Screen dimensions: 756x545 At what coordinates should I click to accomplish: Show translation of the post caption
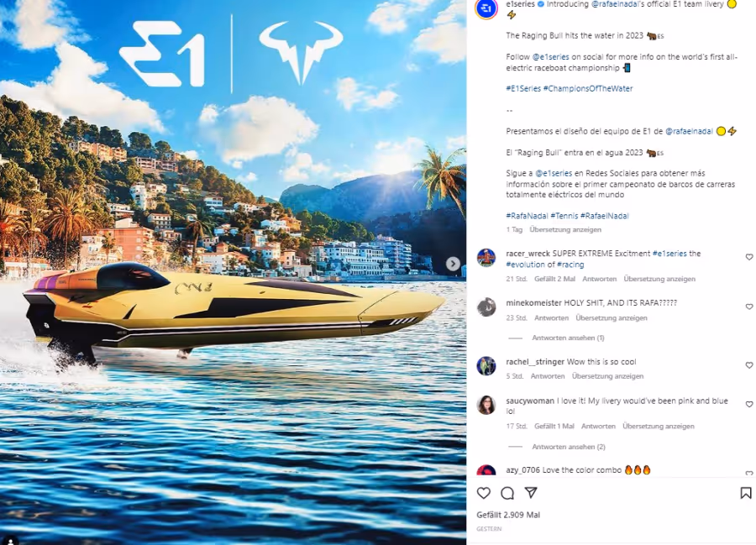coord(565,229)
